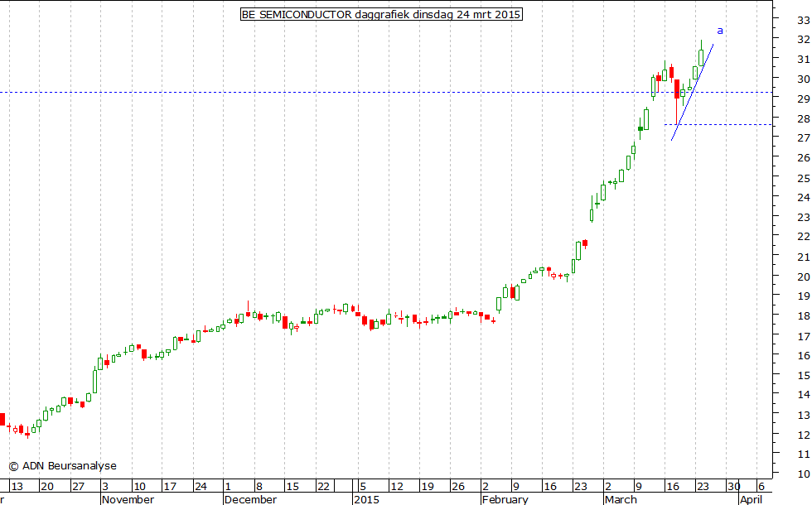
Task: Click price level 30 on axis
Action: [x=804, y=79]
